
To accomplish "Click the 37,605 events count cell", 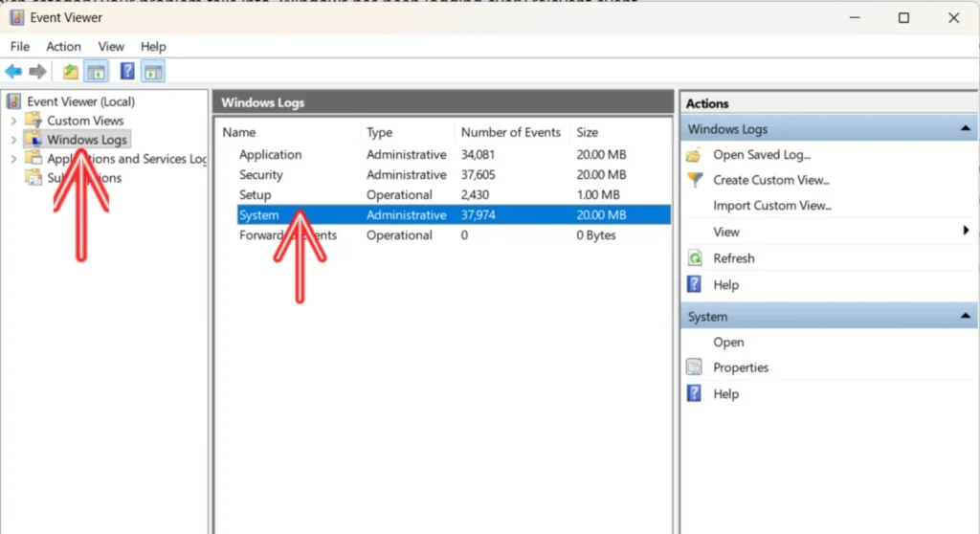I will 478,174.
